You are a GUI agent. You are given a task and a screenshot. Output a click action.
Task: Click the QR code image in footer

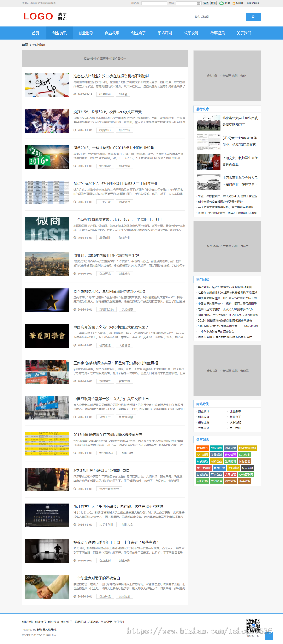(253, 625)
